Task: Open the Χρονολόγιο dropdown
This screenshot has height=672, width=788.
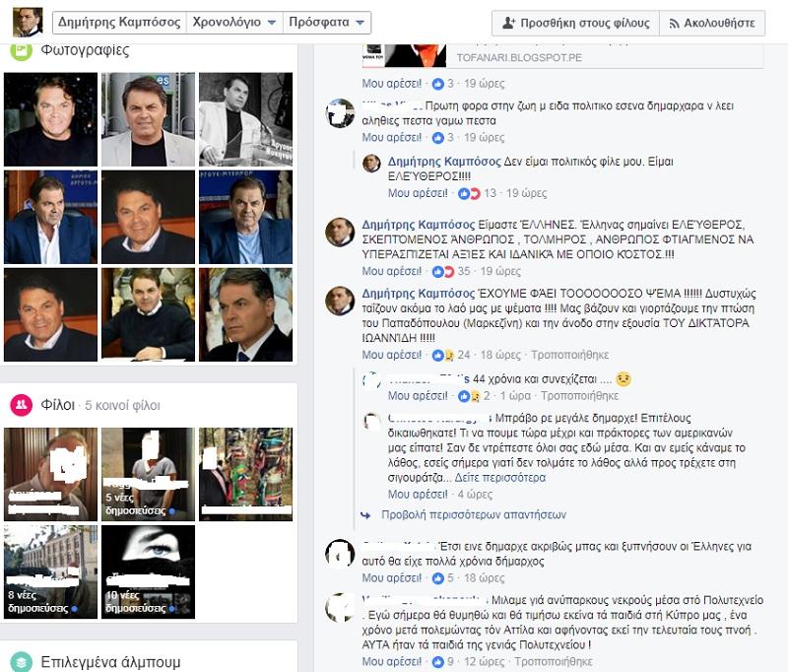Action: pyautogui.click(x=233, y=22)
